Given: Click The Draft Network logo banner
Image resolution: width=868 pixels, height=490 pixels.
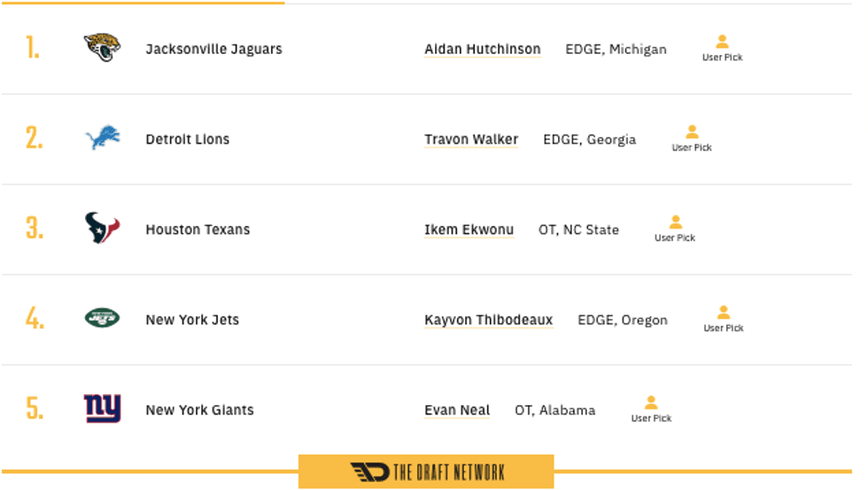Looking at the screenshot, I should (426, 471).
